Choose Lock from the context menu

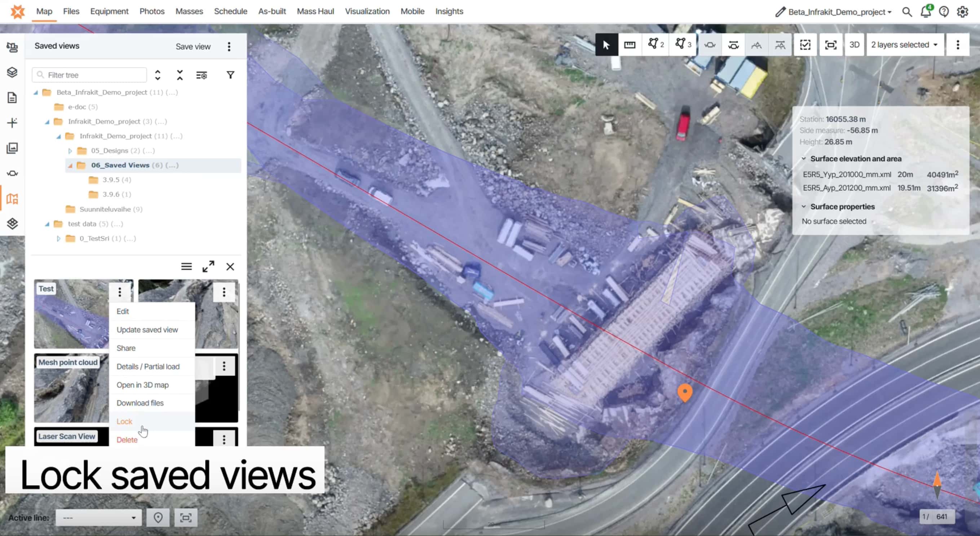pos(152,421)
